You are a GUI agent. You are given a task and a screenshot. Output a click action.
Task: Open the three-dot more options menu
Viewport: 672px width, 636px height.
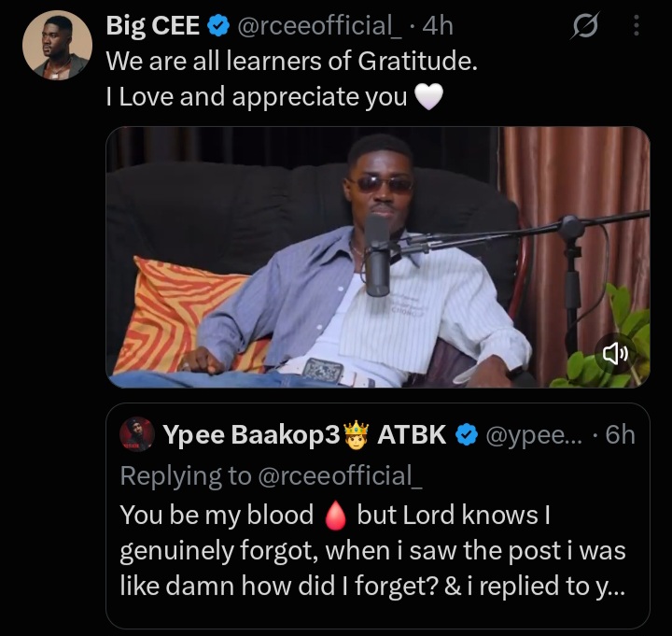point(637,25)
